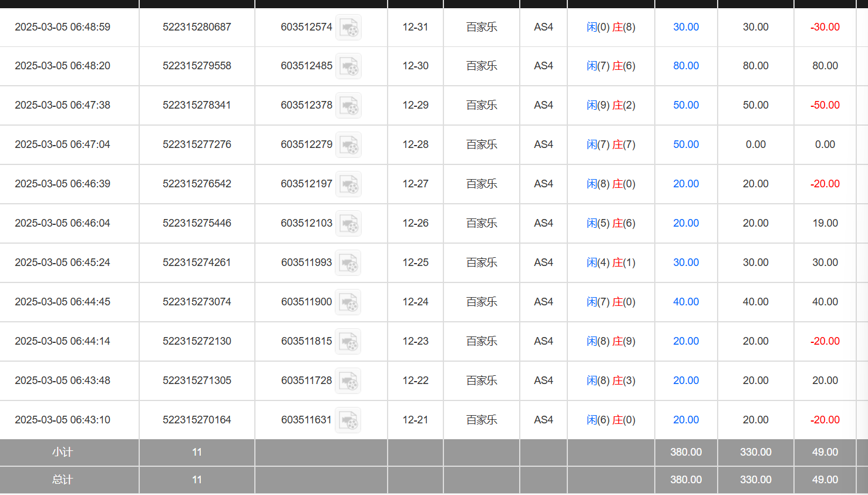Screen dimensions: 868x495
Task: Click the film icon for 603512103
Action: (x=348, y=224)
